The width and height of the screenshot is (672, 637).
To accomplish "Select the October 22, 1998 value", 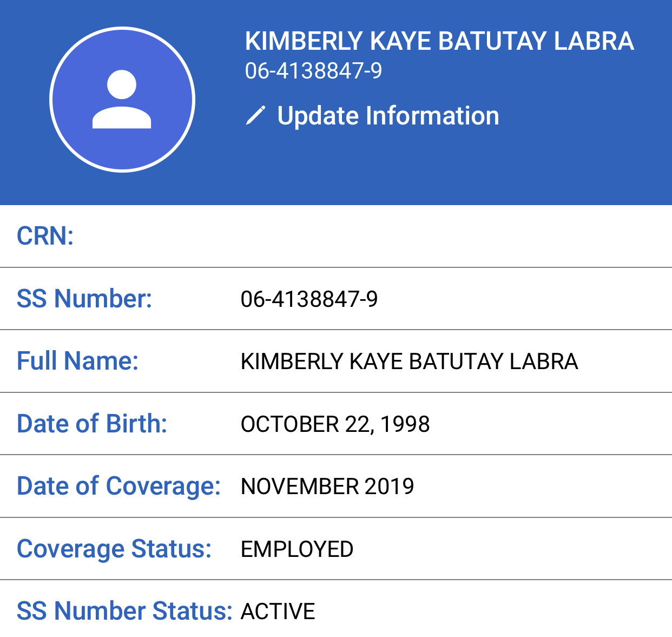I will (335, 424).
